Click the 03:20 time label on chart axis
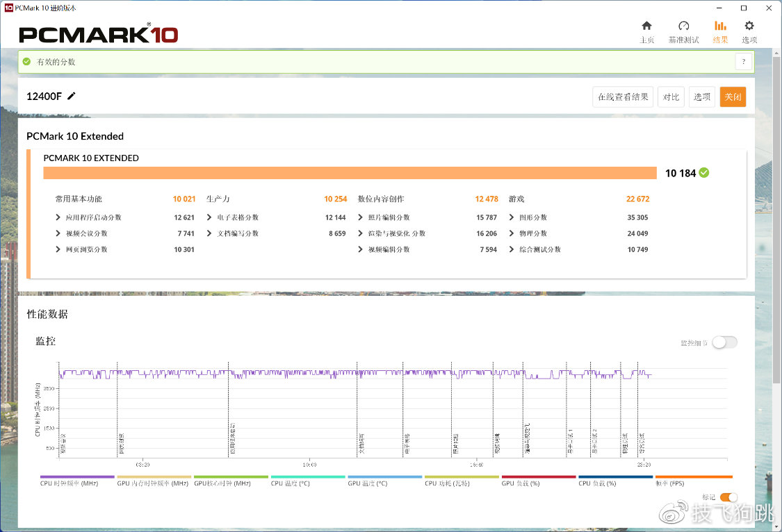The width and height of the screenshot is (782, 532). 142,465
